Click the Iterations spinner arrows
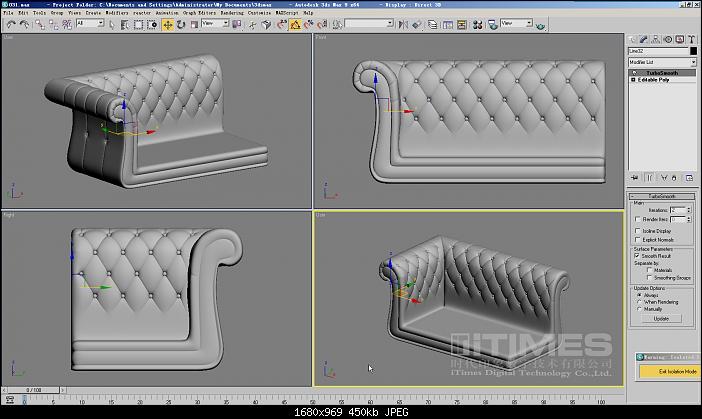Image resolution: width=702 pixels, height=419 pixels. pos(689,210)
